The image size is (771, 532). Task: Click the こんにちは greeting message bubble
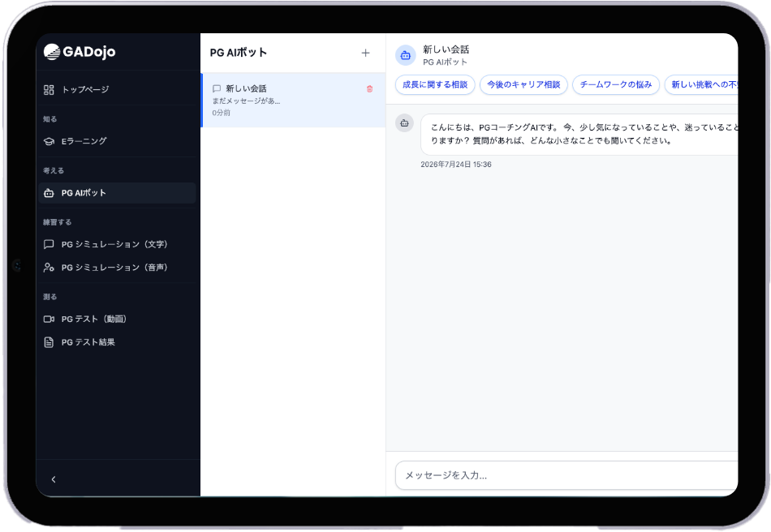(x=579, y=134)
